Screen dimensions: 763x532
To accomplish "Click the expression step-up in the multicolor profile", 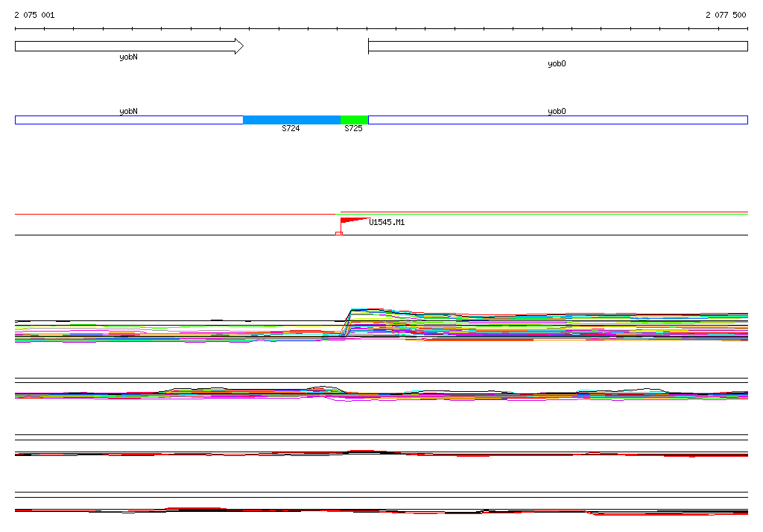I will [x=346, y=323].
